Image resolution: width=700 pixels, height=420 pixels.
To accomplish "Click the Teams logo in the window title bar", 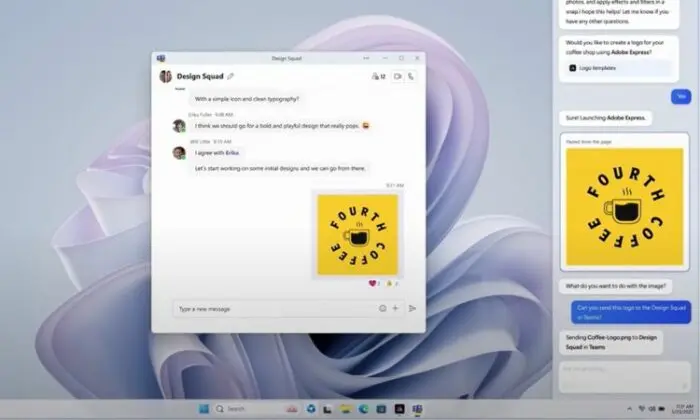I will click(x=161, y=58).
